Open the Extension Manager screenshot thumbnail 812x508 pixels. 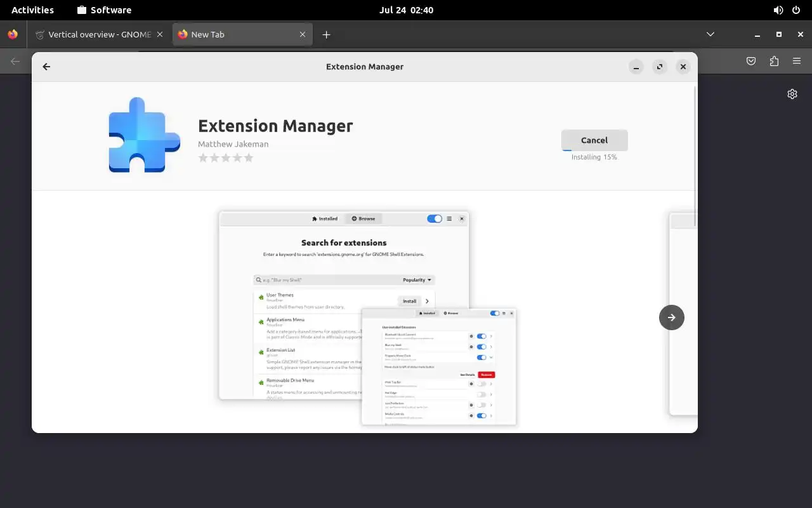368,319
